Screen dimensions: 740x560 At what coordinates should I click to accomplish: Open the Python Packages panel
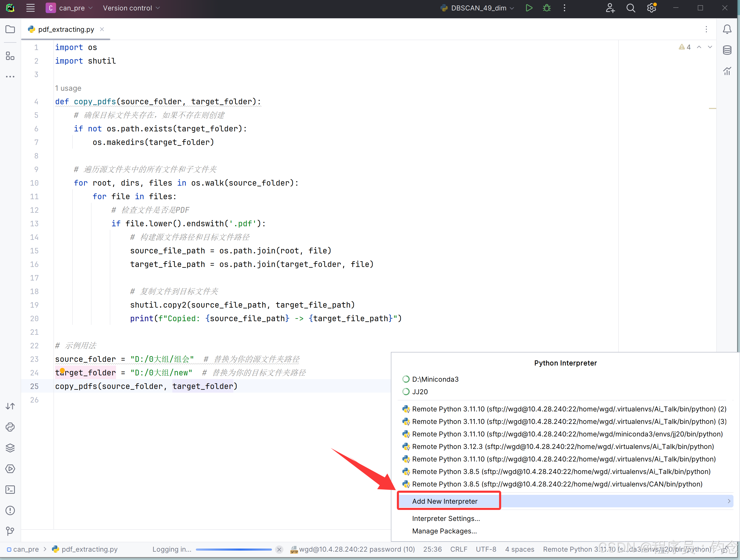click(10, 448)
